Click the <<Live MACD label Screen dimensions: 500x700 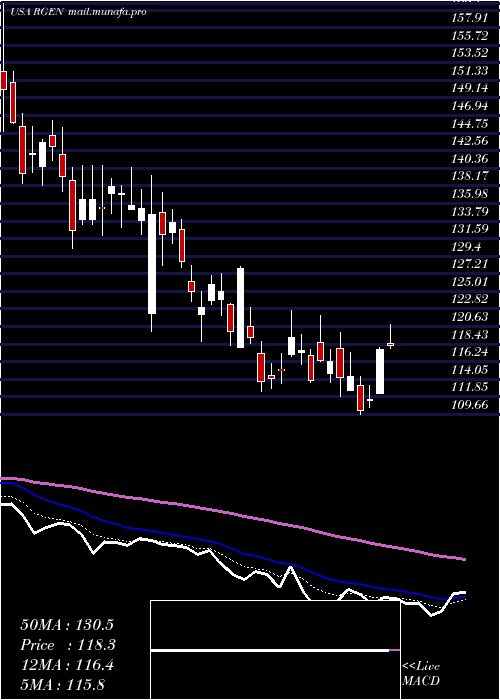[421, 673]
